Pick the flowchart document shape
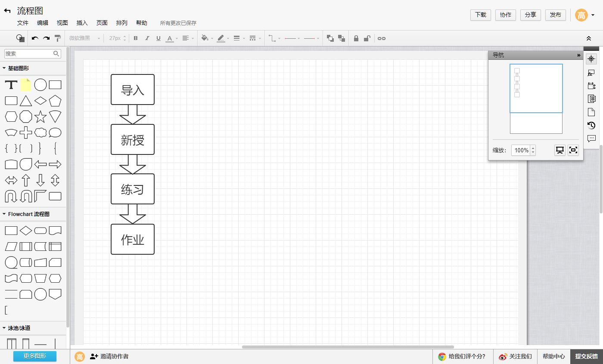Image resolution: width=603 pixels, height=364 pixels. point(55,231)
